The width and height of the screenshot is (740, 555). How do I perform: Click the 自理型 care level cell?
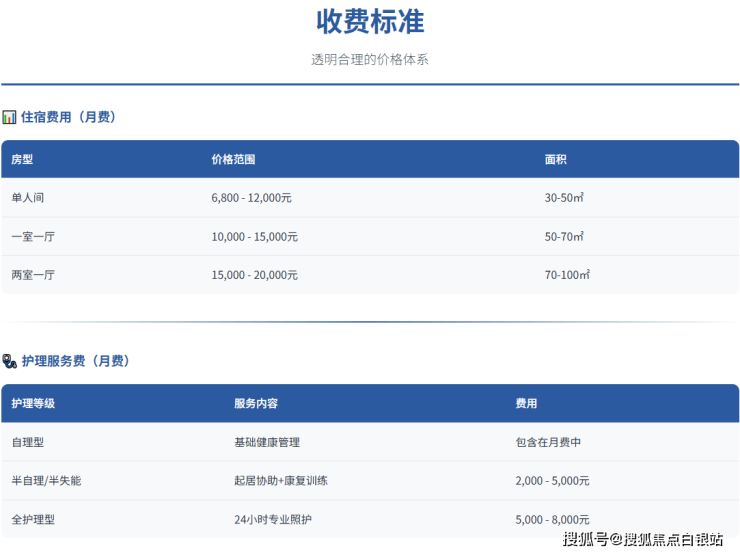coord(28,442)
